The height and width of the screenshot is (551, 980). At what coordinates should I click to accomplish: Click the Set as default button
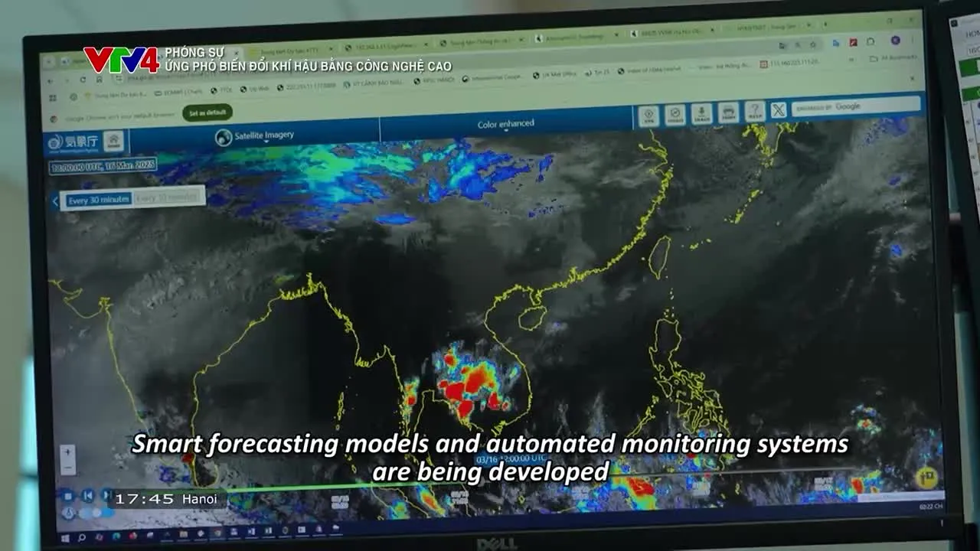coord(207,112)
